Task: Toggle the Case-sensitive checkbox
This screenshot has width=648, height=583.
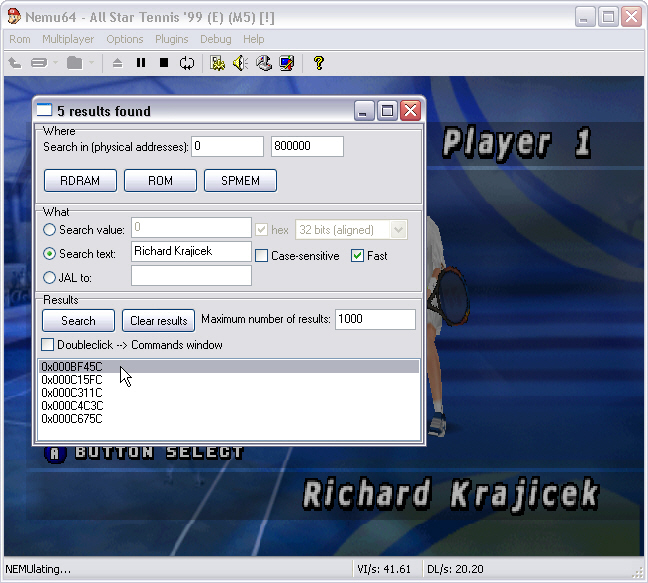Action: (x=261, y=256)
